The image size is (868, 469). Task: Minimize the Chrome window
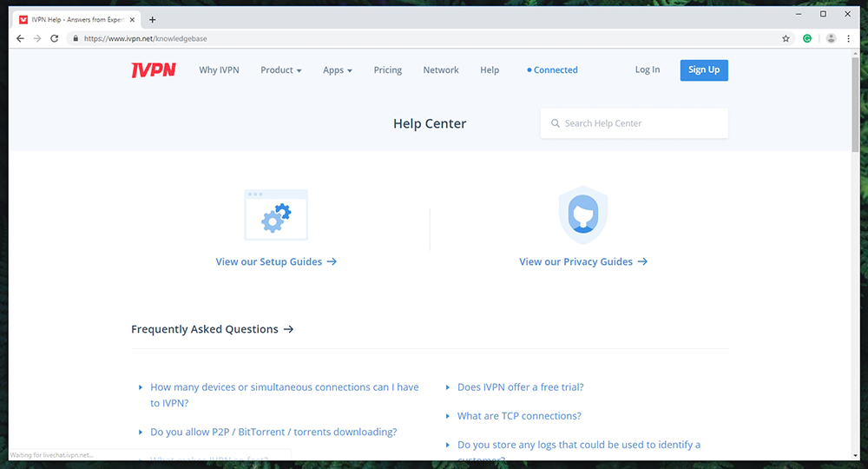pyautogui.click(x=799, y=14)
